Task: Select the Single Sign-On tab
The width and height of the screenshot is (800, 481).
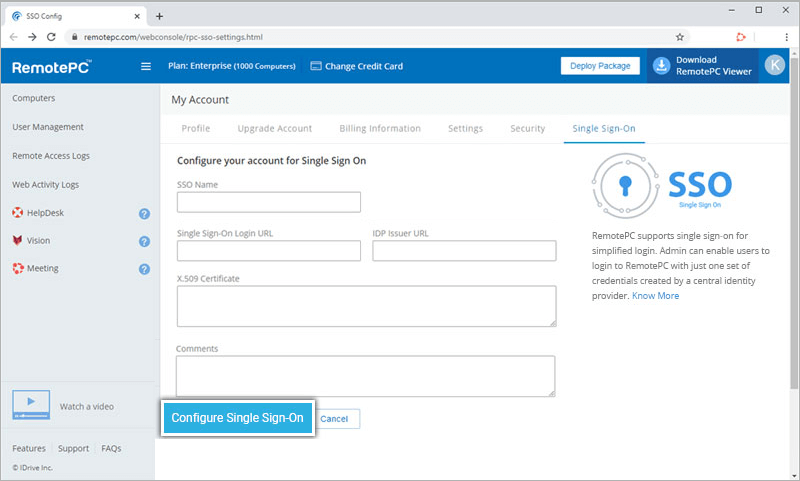Action: tap(604, 129)
